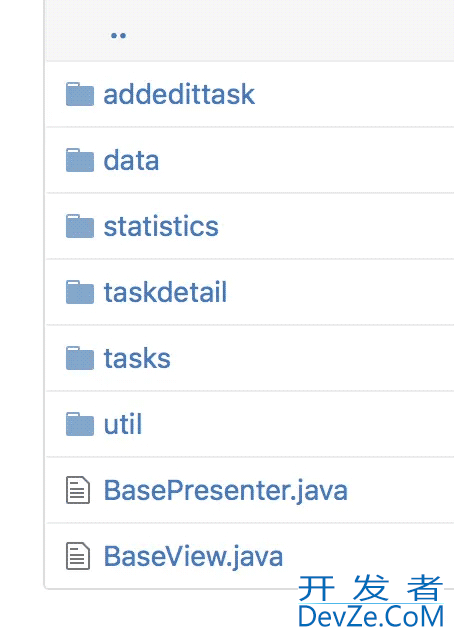Click the taskdetail folder icon
This screenshot has width=454, height=638.
[80, 292]
